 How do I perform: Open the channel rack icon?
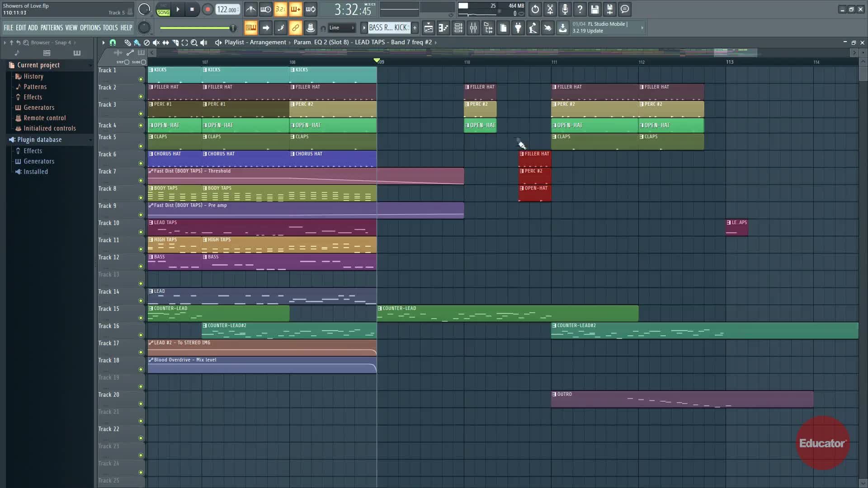[458, 28]
